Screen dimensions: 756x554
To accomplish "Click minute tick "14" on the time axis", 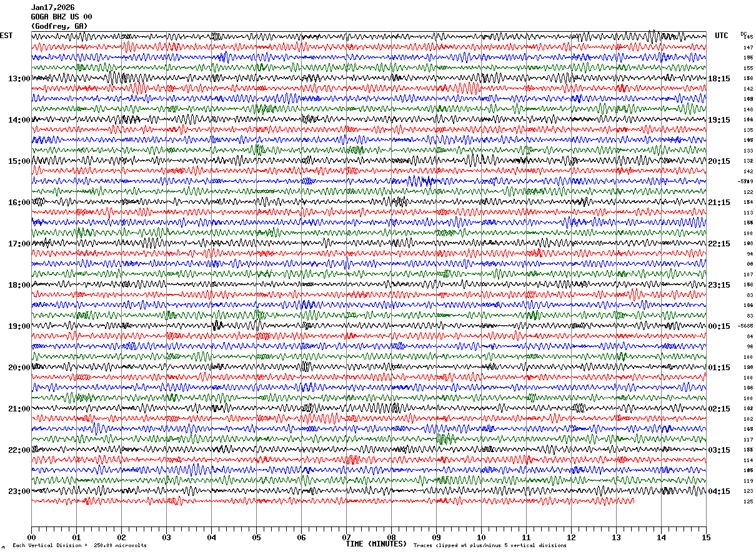I will point(661,537).
